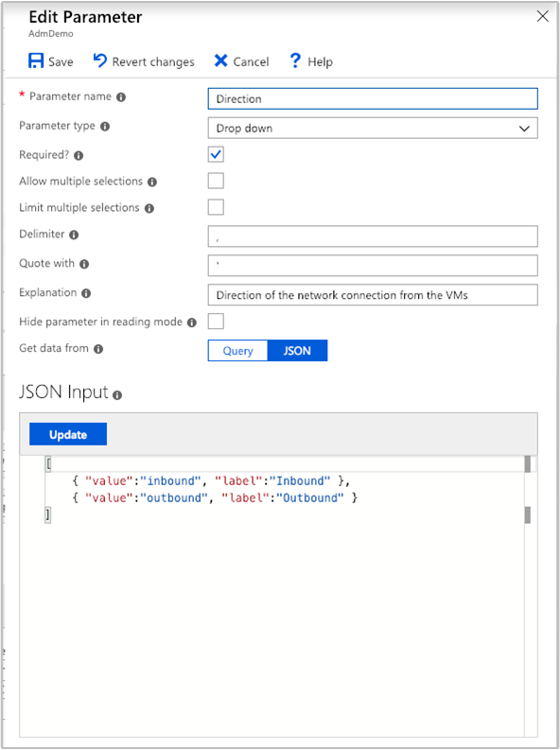Screen dimensions: 560x750
Task: Uncheck the Required checkbox
Action: click(x=216, y=154)
